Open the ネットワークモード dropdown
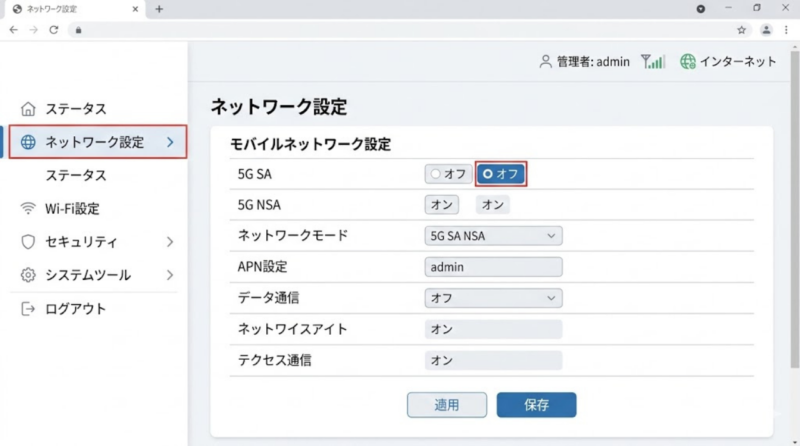Viewport: 800px width, 446px height. tap(493, 236)
